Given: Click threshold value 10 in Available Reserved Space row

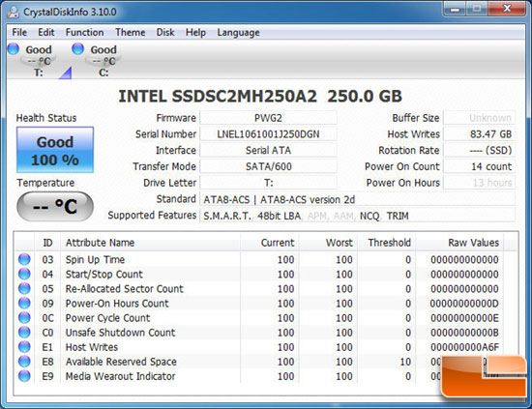Looking at the screenshot, I should pos(405,362).
